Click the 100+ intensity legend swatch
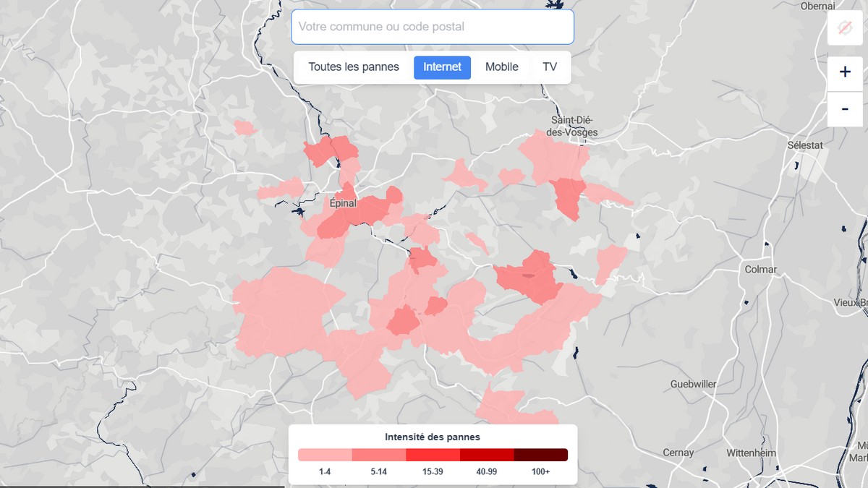This screenshot has width=868, height=488. (541, 455)
